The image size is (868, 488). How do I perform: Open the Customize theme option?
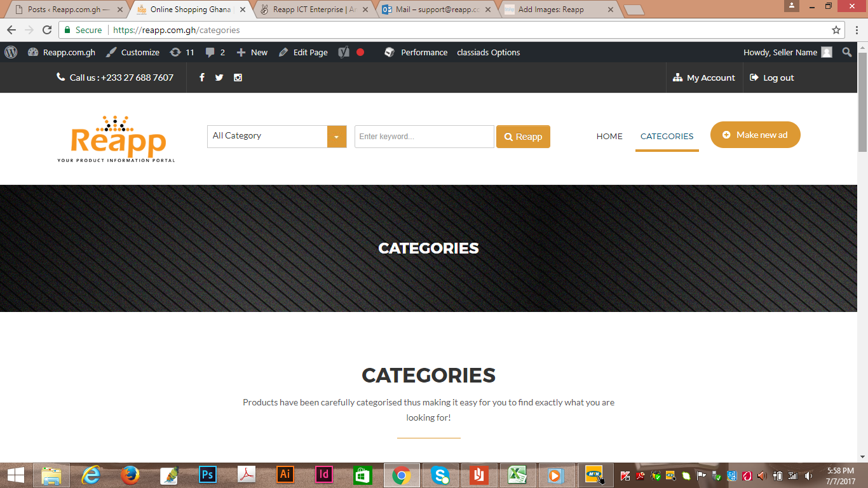(x=133, y=52)
